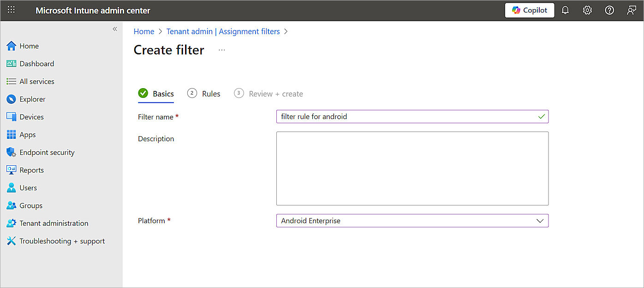Click the Reports screen icon
The height and width of the screenshot is (288, 644).
click(x=12, y=170)
